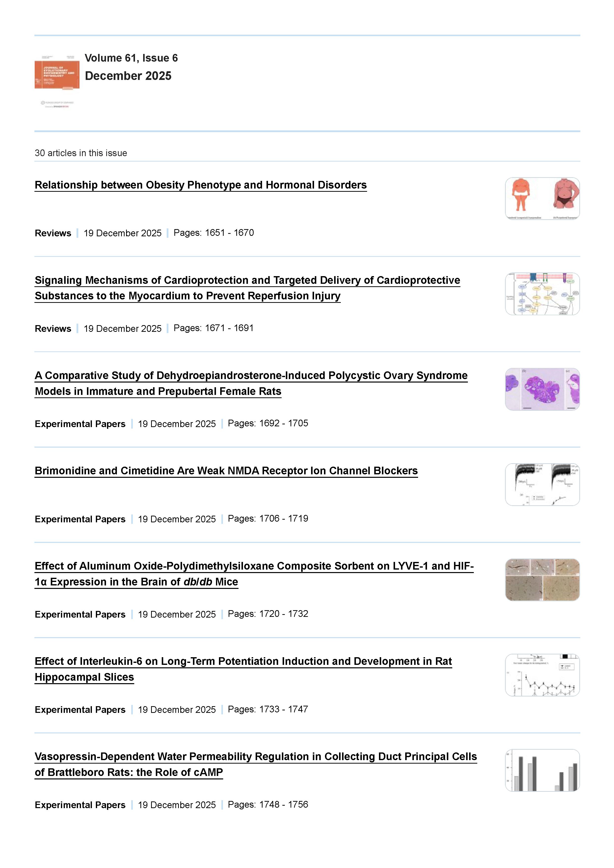This screenshot has height=868, width=614.
Task: Click the 30 articles in this issue text
Action: pos(80,153)
